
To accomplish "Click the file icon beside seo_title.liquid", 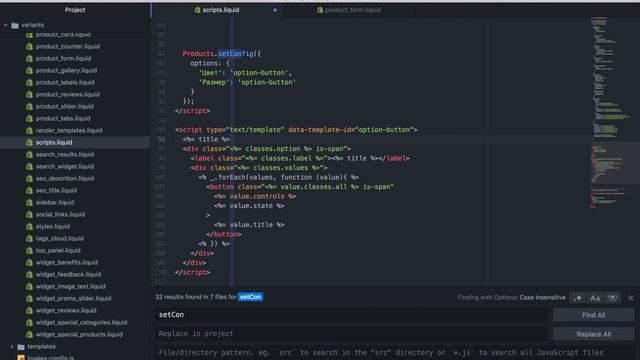I will pos(29,191).
